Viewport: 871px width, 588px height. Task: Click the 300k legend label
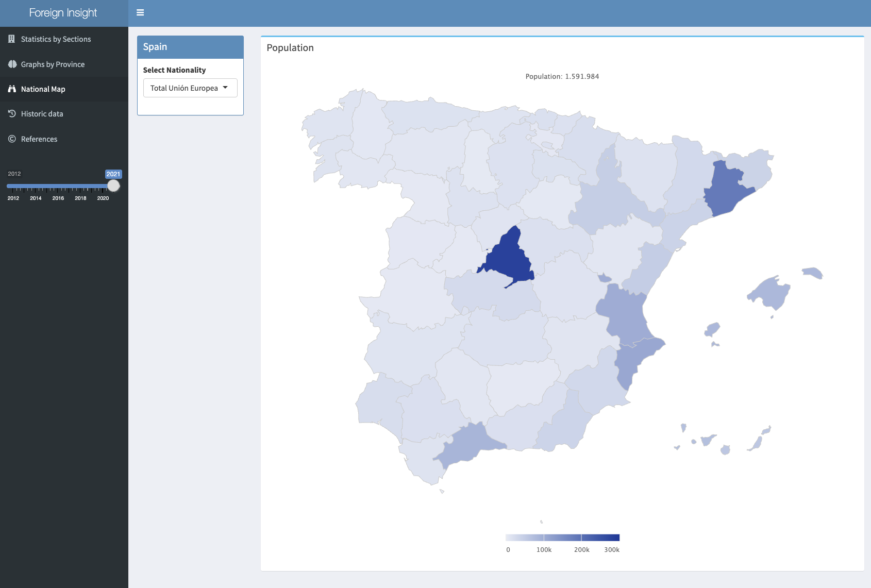(x=612, y=550)
